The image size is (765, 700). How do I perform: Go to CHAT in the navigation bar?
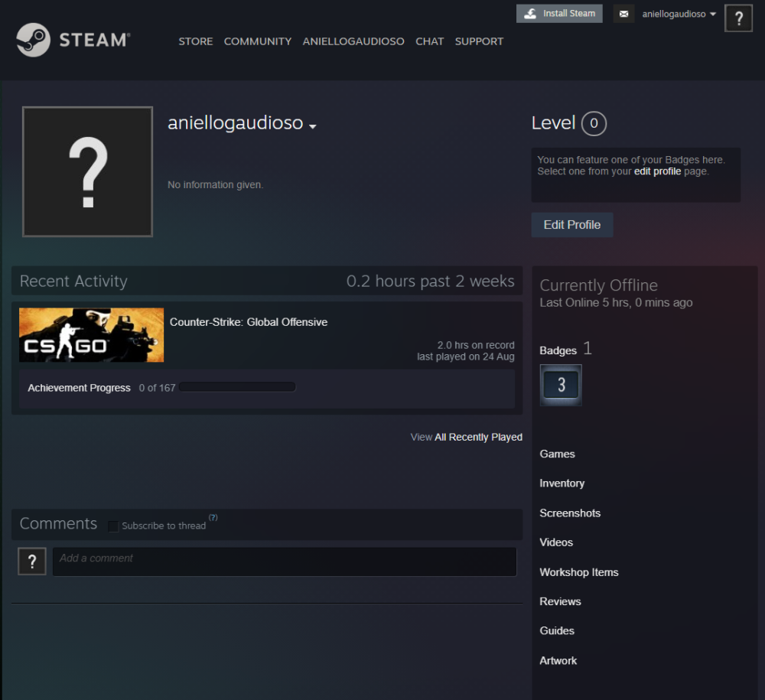tap(430, 41)
